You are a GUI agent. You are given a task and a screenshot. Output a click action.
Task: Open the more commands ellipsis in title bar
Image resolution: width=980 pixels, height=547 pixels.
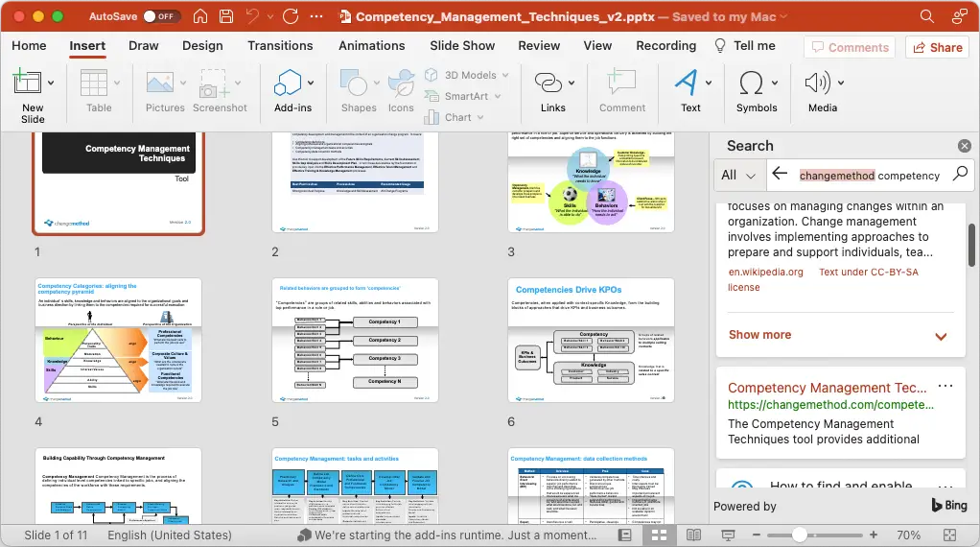316,16
